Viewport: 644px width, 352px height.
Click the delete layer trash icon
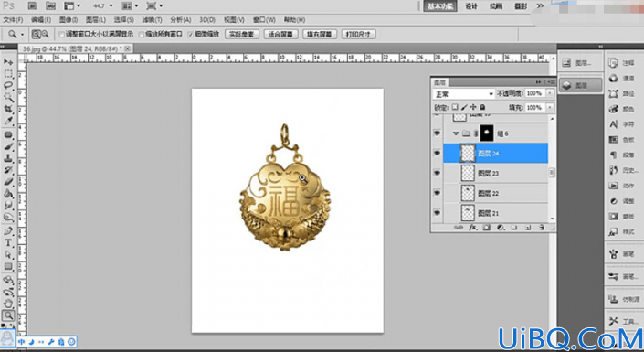click(x=542, y=227)
